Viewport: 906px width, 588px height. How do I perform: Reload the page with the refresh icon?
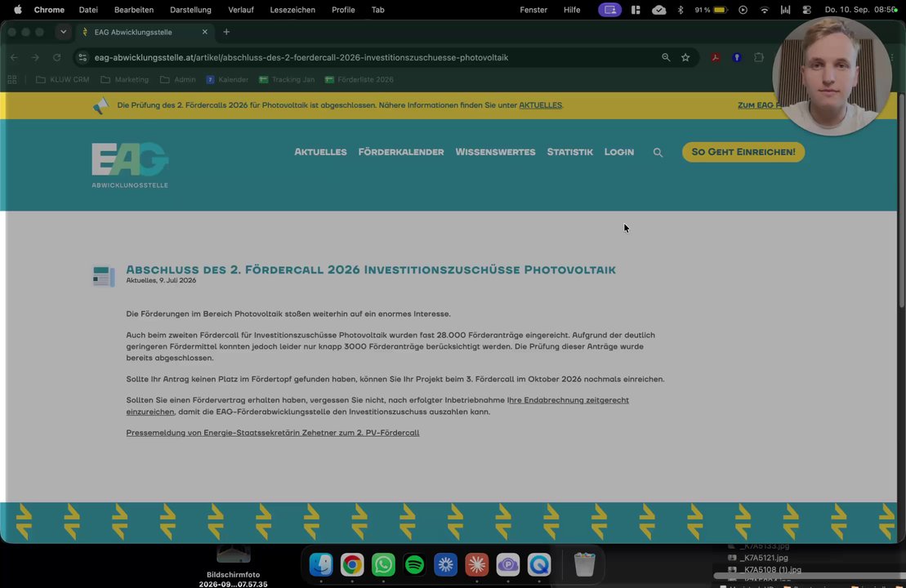pos(56,57)
